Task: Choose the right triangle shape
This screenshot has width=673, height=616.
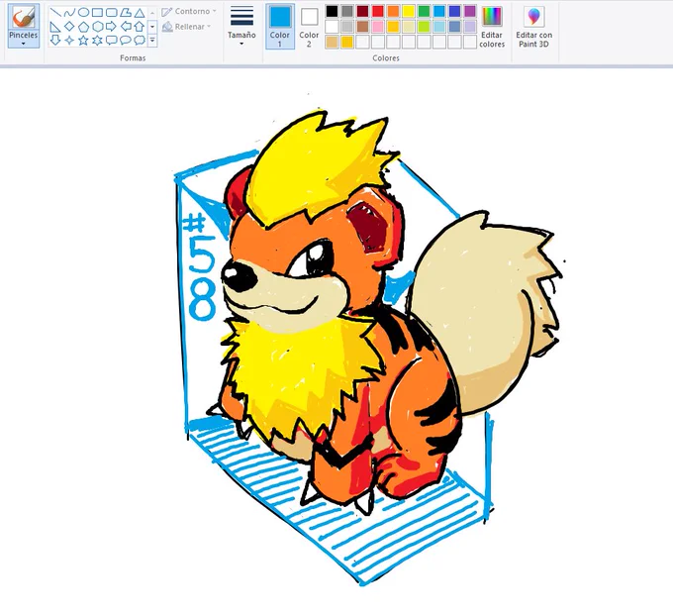Action: point(55,27)
